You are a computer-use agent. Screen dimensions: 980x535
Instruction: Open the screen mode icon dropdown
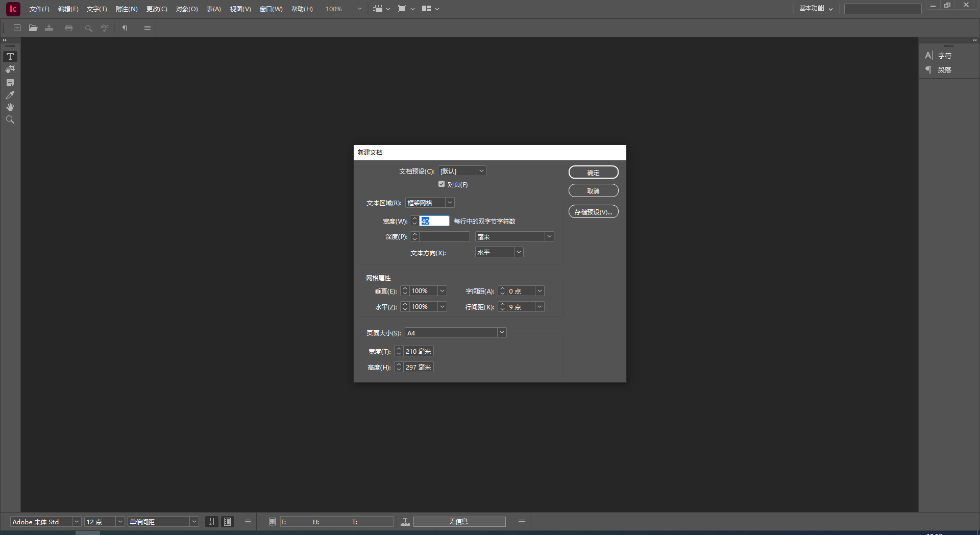(406, 9)
